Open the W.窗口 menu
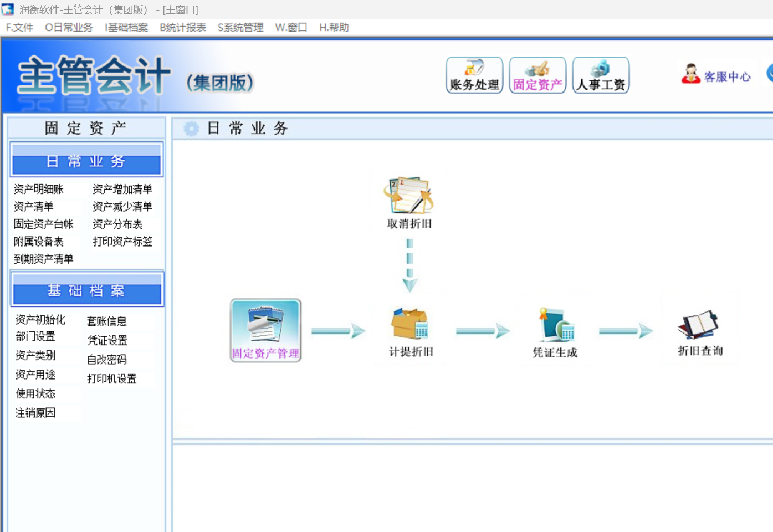 [x=291, y=28]
